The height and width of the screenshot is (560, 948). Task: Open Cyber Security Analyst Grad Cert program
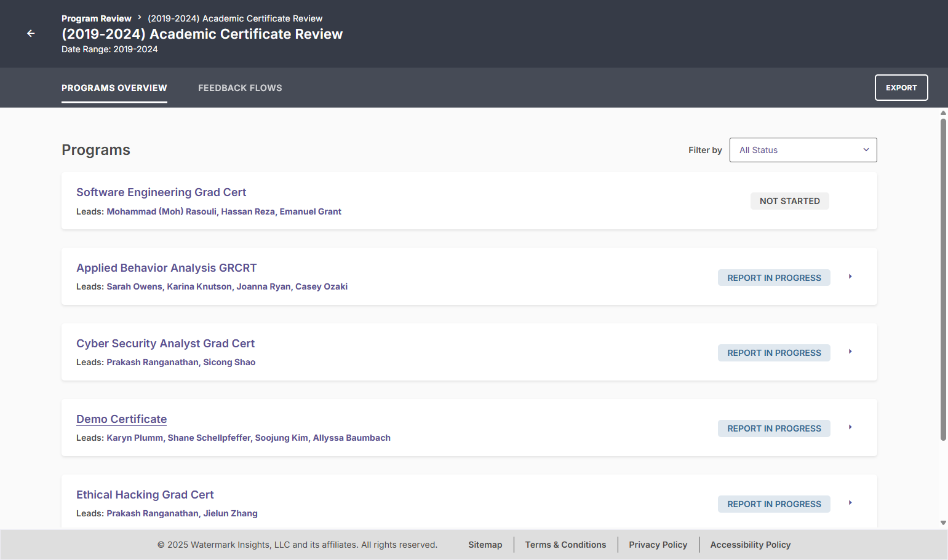pos(165,344)
